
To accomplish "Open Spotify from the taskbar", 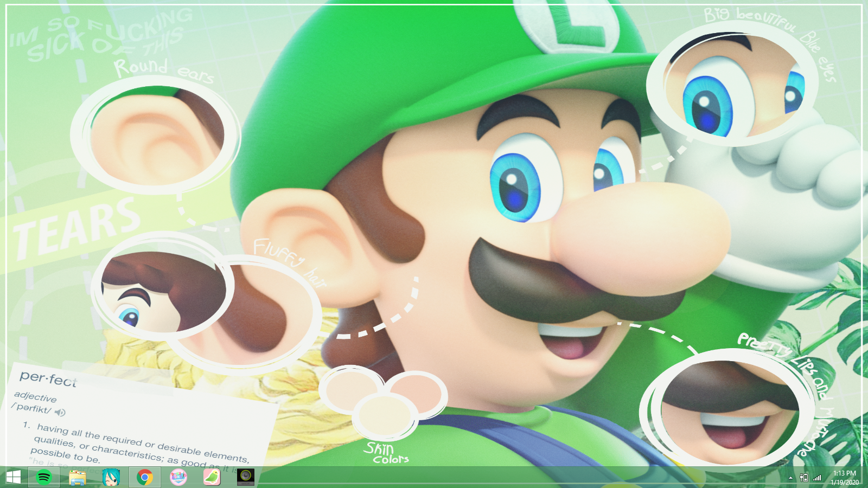I will [44, 477].
